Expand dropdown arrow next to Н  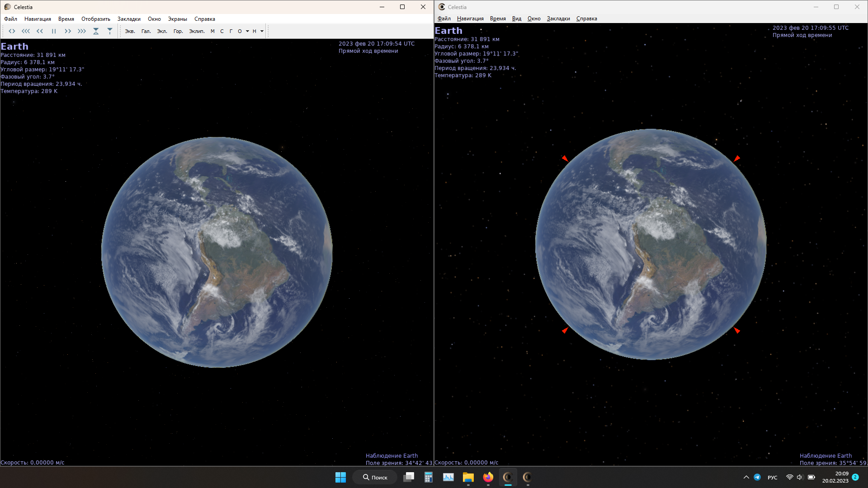pos(262,32)
